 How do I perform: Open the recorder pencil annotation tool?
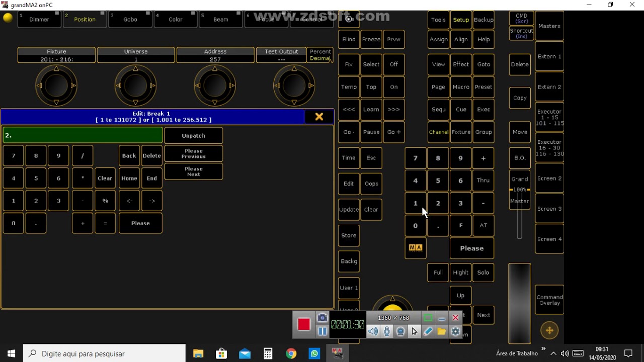428,331
